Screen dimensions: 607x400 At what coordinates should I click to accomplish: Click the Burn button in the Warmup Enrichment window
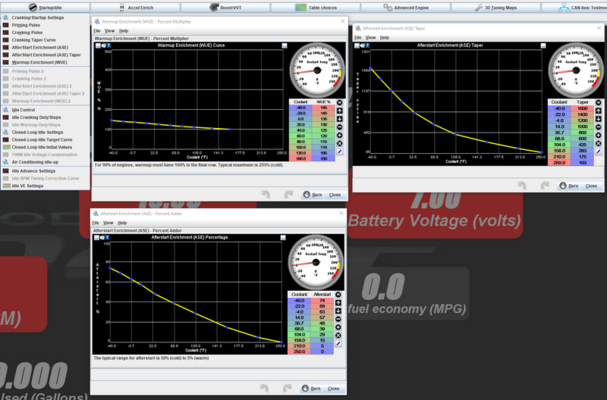coord(313,194)
